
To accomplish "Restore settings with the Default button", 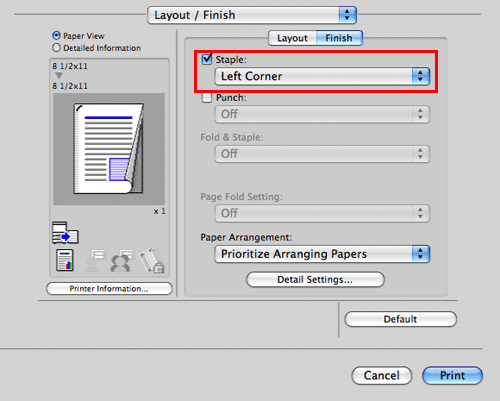I will click(x=400, y=319).
